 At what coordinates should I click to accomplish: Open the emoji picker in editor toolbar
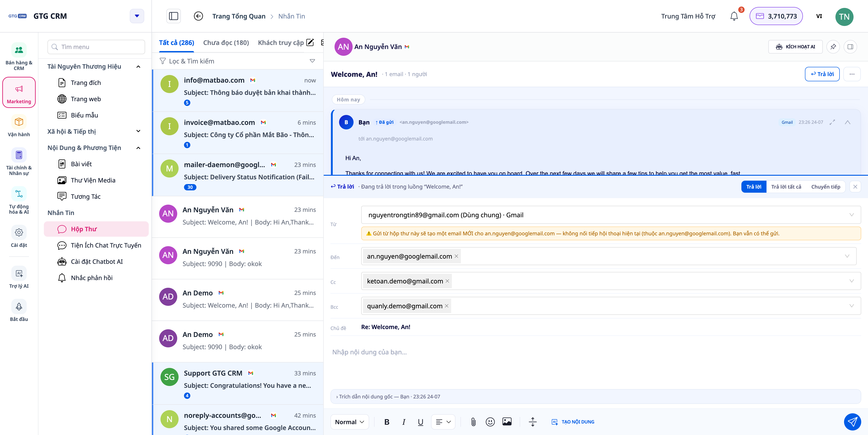pos(490,421)
